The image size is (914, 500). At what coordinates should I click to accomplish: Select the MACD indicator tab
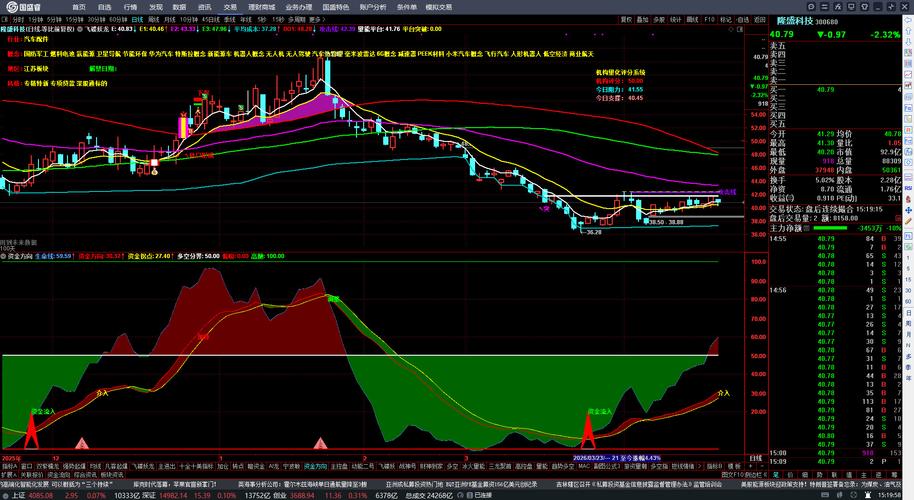click(x=583, y=466)
